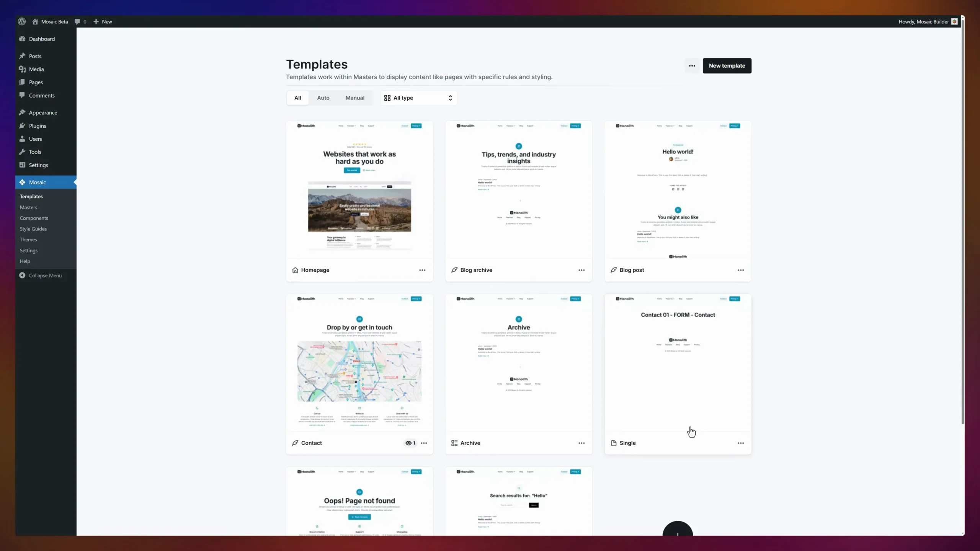980x551 pixels.
Task: Click the New content plus button
Action: 103,22
